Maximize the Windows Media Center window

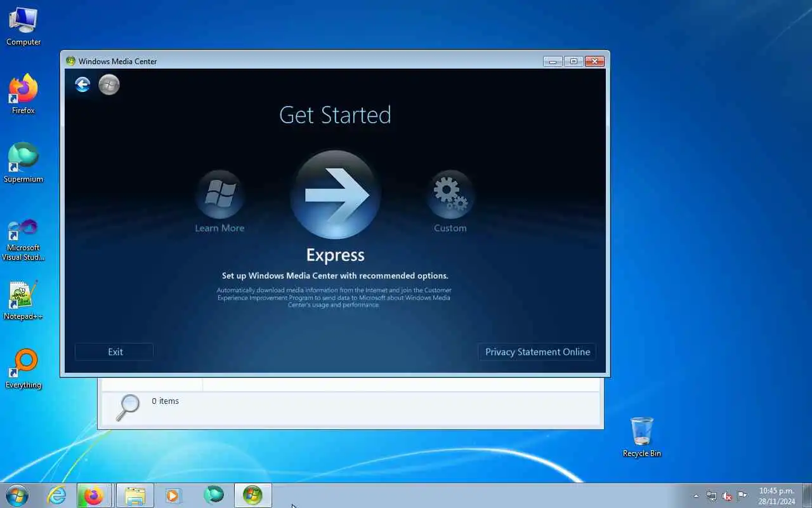pyautogui.click(x=573, y=61)
